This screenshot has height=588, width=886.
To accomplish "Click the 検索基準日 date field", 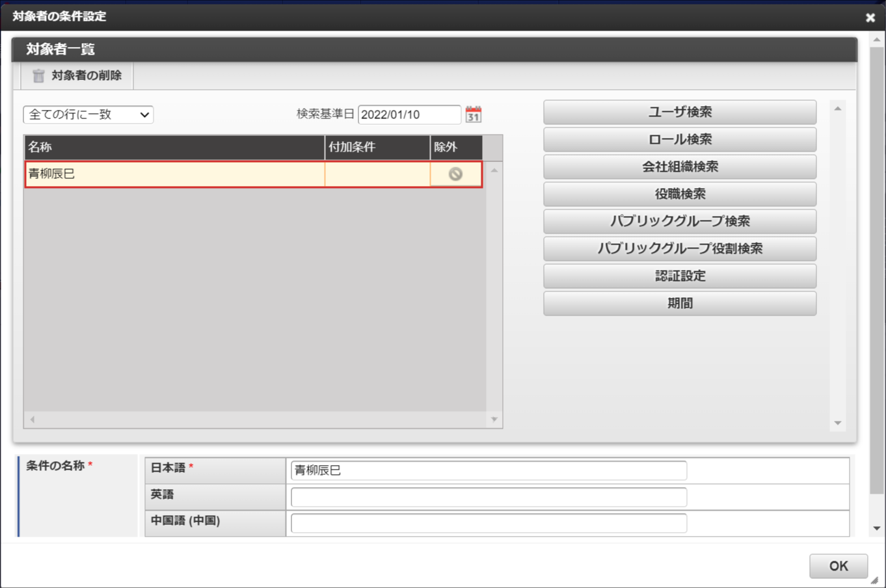I will tap(409, 114).
